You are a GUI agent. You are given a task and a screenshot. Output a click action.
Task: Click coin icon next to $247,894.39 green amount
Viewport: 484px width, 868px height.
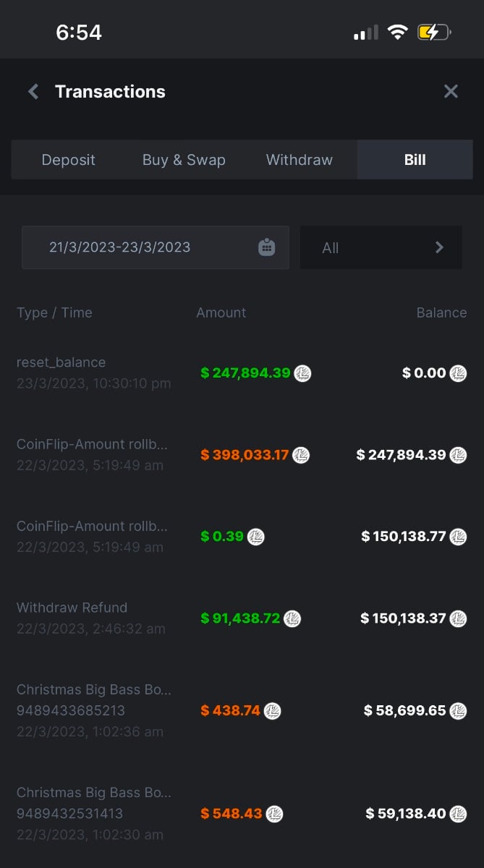pos(302,373)
